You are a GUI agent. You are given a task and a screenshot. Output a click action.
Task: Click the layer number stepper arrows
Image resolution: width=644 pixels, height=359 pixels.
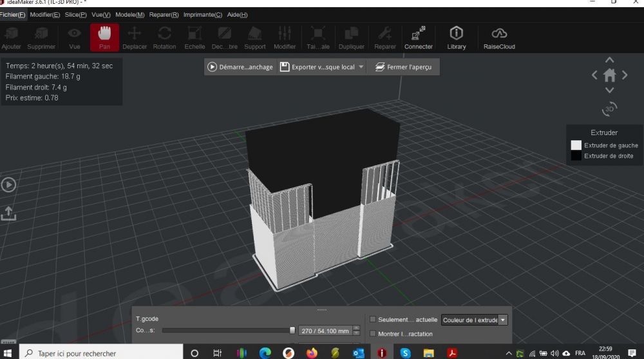click(x=356, y=331)
